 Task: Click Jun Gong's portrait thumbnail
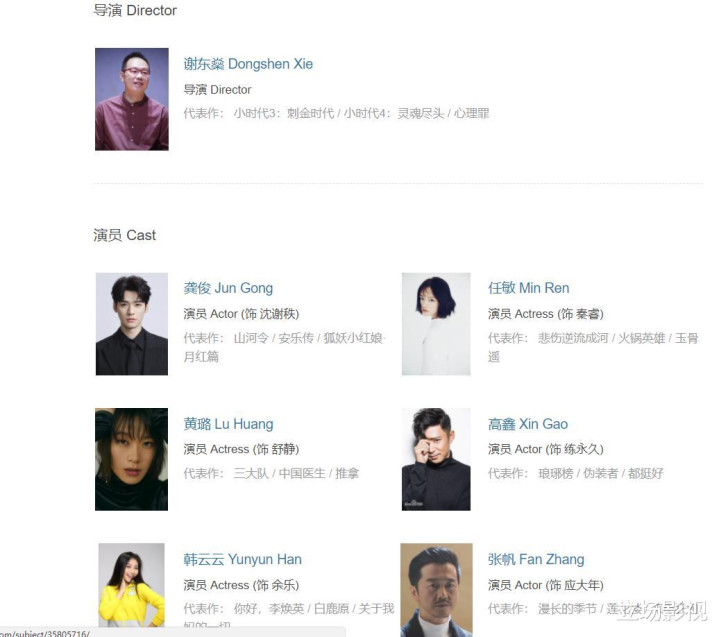coord(132,324)
